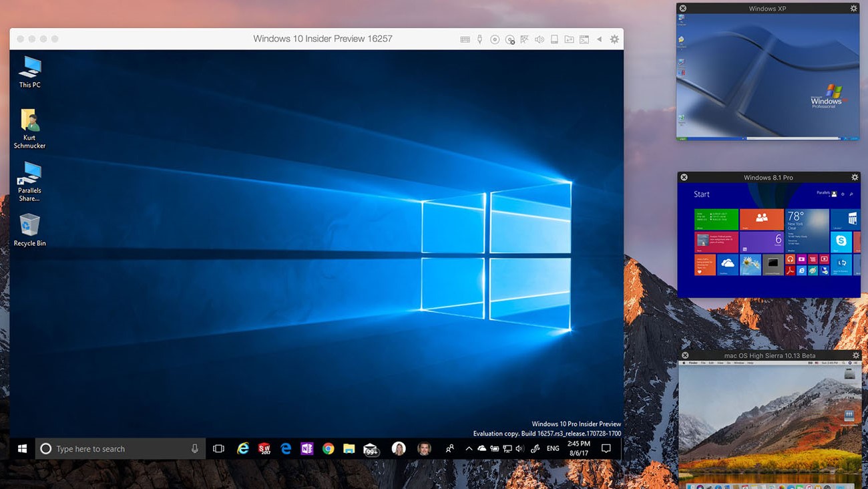Select the Recycle Bin desktop icon

click(x=29, y=230)
